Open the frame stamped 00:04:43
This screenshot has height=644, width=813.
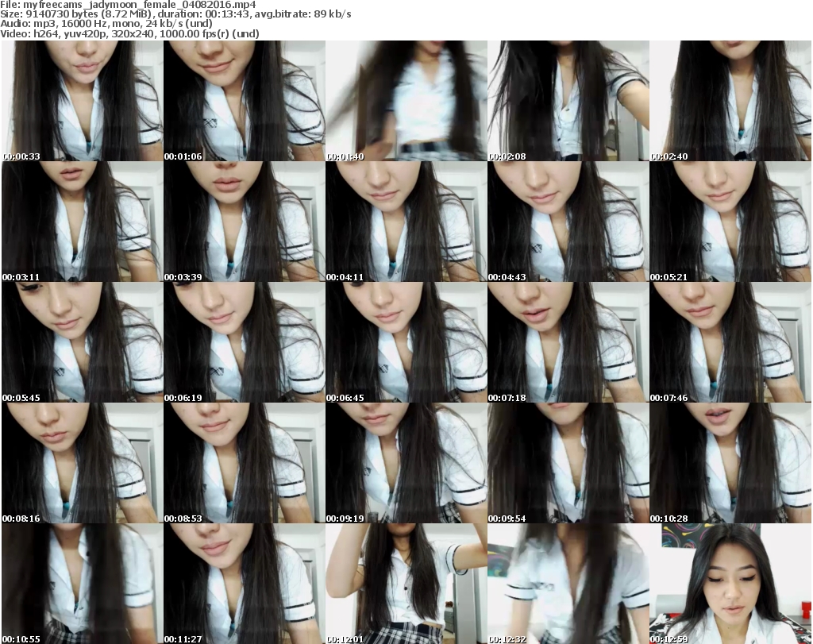[x=568, y=222]
